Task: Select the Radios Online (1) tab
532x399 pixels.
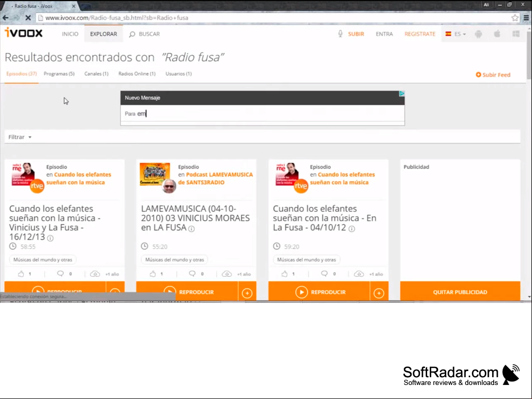Action: coord(137,74)
